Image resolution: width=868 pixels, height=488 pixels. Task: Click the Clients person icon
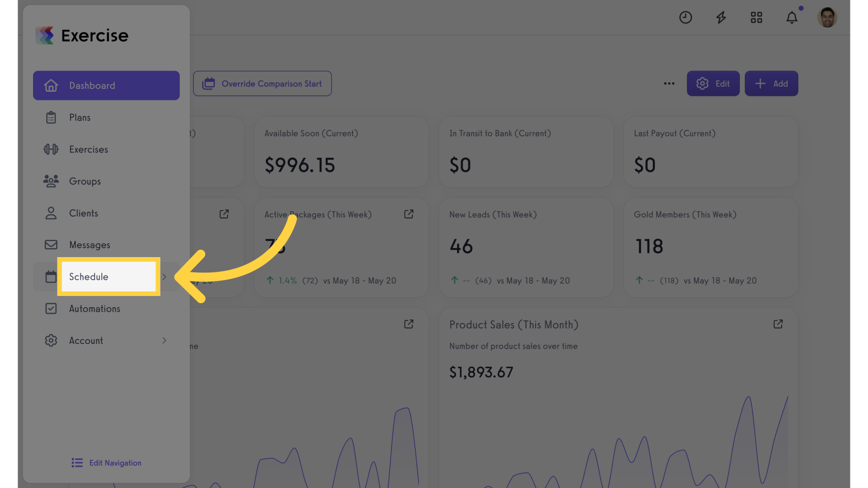(x=51, y=213)
